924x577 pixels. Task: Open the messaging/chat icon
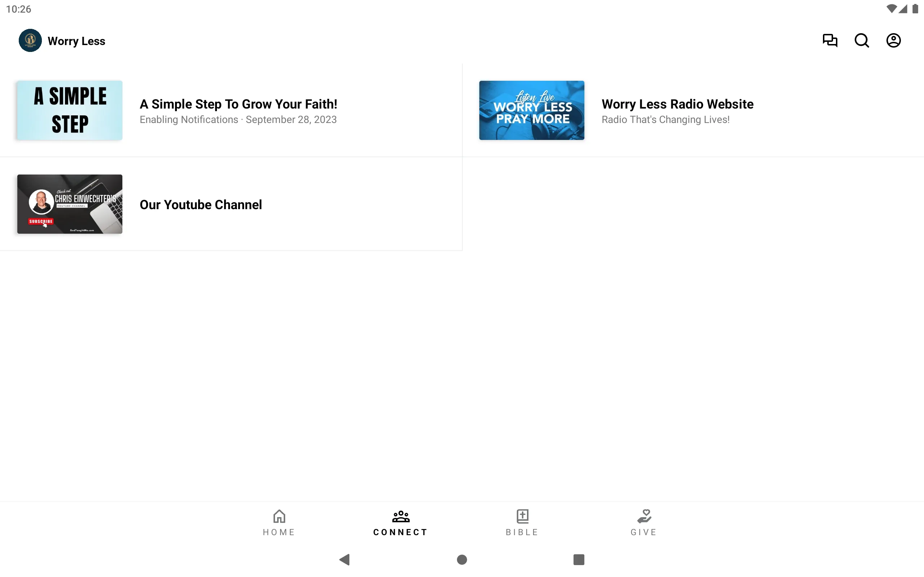[829, 40]
